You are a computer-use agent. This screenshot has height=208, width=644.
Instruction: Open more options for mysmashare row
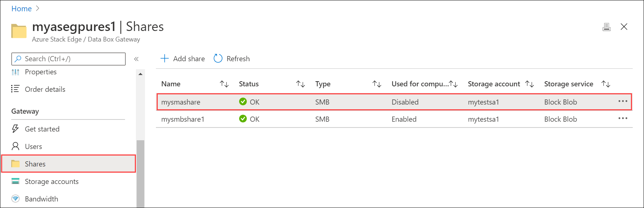(x=623, y=101)
